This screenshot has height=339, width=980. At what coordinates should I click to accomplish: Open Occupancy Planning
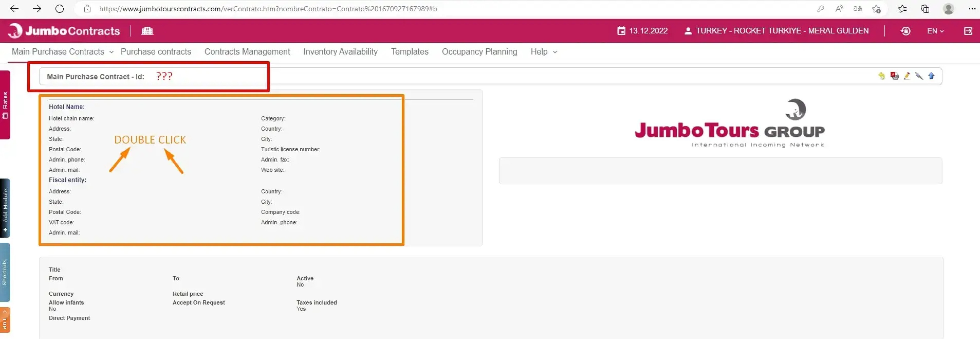[479, 52]
